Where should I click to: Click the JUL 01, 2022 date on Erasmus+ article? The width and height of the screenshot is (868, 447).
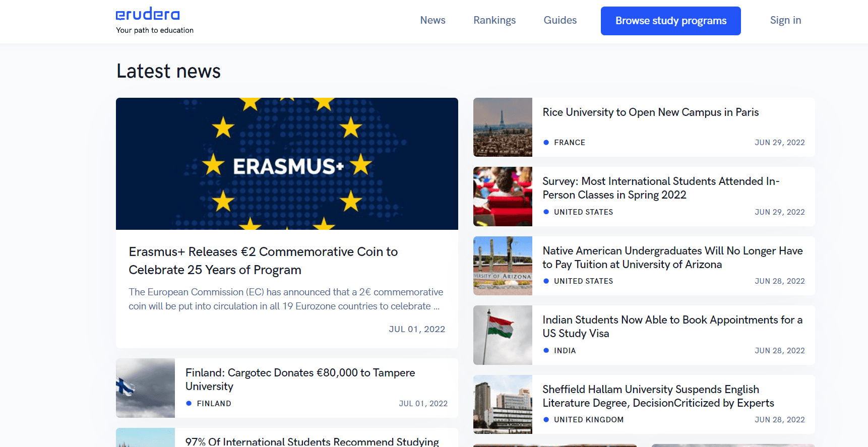pyautogui.click(x=417, y=329)
